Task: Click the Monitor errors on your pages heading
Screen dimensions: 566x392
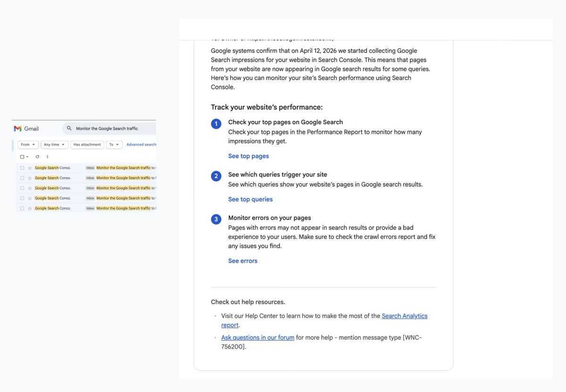Action: pos(269,218)
